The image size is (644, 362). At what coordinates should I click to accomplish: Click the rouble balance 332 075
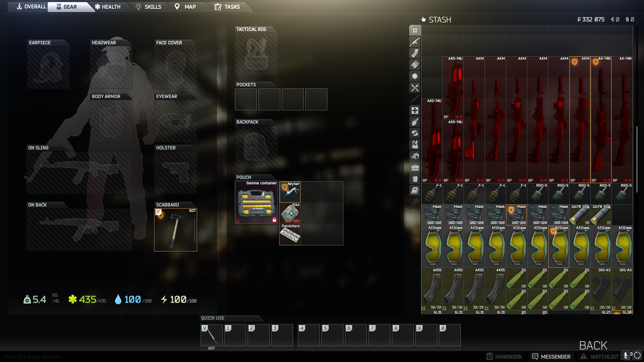click(x=591, y=19)
